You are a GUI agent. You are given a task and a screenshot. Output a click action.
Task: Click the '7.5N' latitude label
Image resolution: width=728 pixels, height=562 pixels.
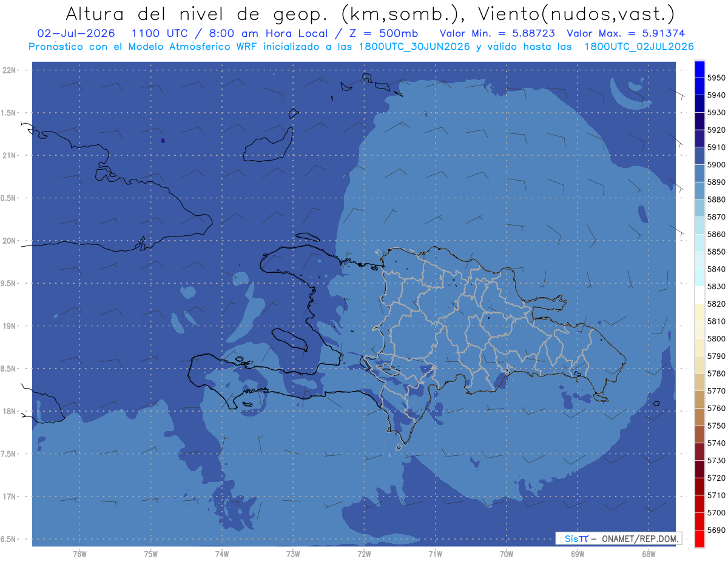(8, 453)
